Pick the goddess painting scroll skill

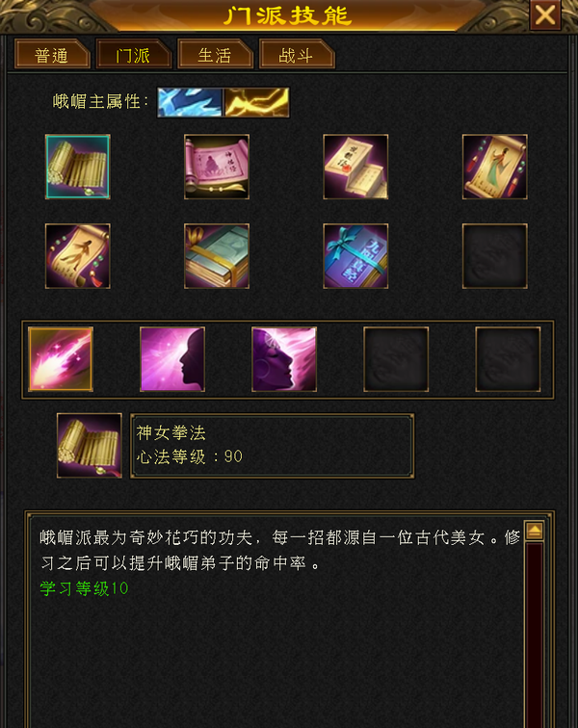tap(495, 167)
